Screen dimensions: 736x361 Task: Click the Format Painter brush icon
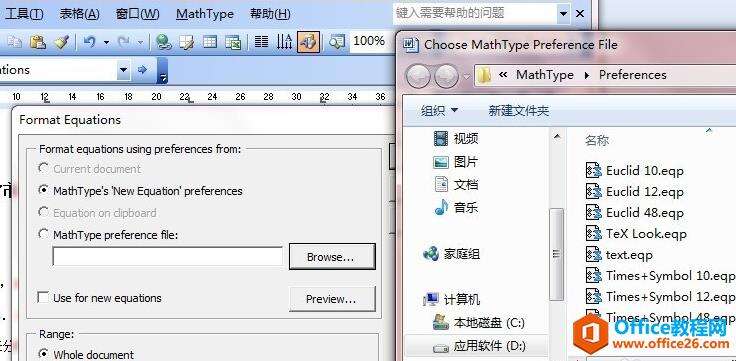[x=61, y=42]
